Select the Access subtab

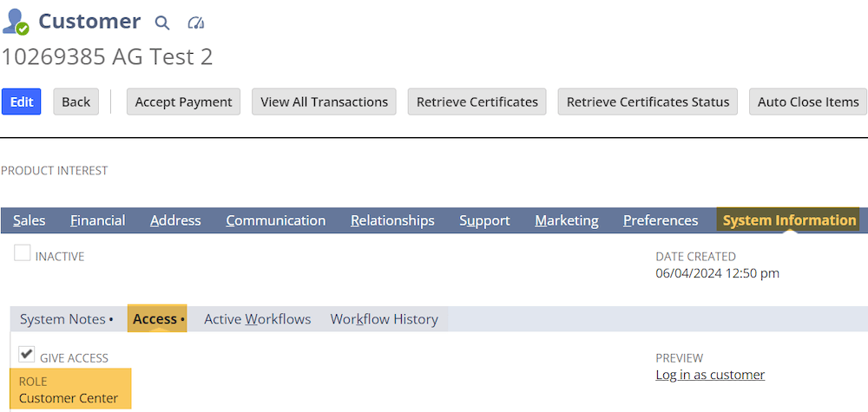coord(157,319)
